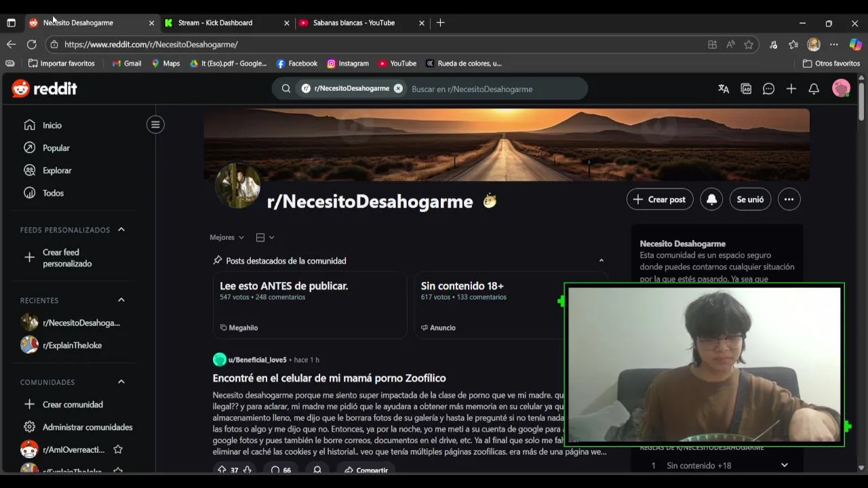Image resolution: width=868 pixels, height=488 pixels.
Task: Collapse the Feeds Personalizados section
Action: 121,230
